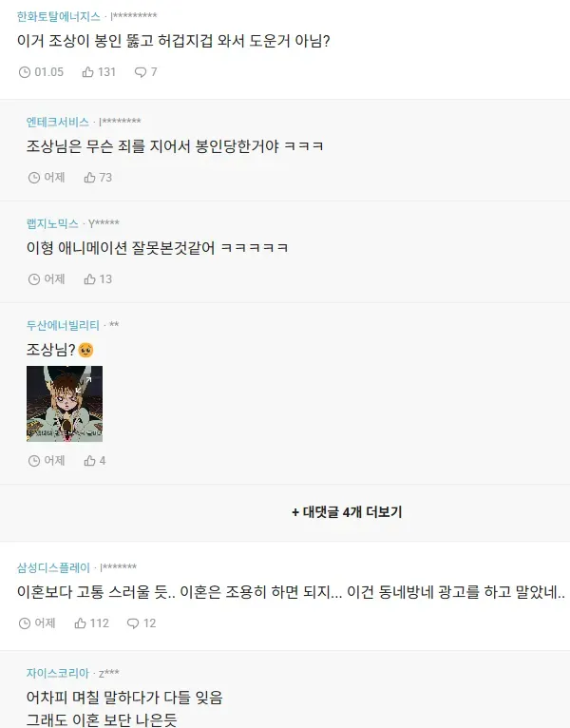Open the 엔테크서비스 company link
The width and height of the screenshot is (570, 728).
(x=58, y=122)
